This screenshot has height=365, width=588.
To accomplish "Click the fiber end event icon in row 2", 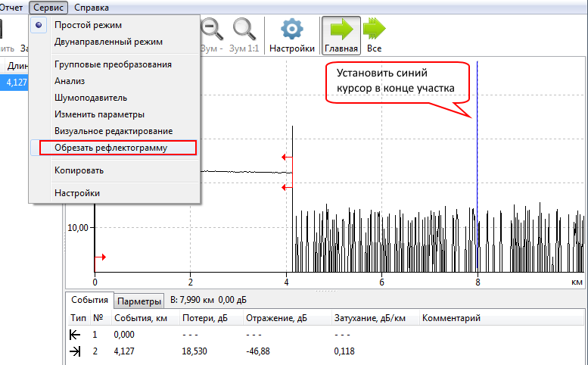I will click(x=74, y=351).
